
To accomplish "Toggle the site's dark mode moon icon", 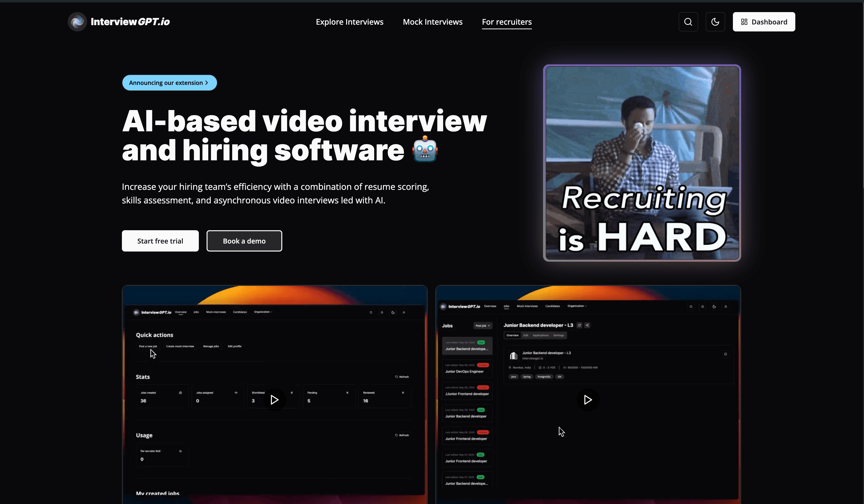I will (715, 22).
